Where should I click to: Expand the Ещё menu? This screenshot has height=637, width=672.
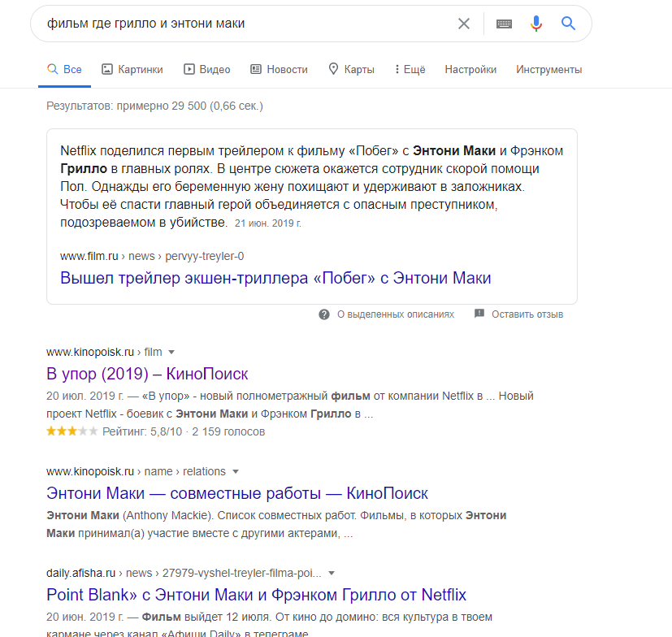pos(410,69)
